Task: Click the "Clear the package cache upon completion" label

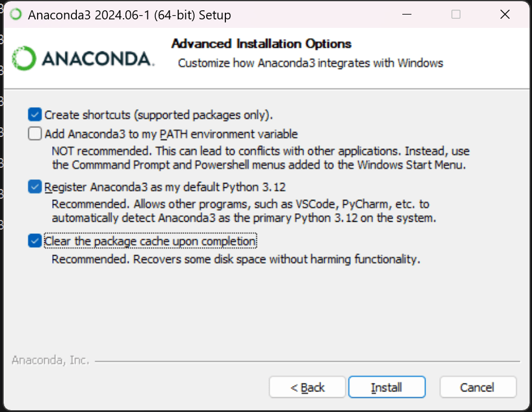Action: point(150,241)
